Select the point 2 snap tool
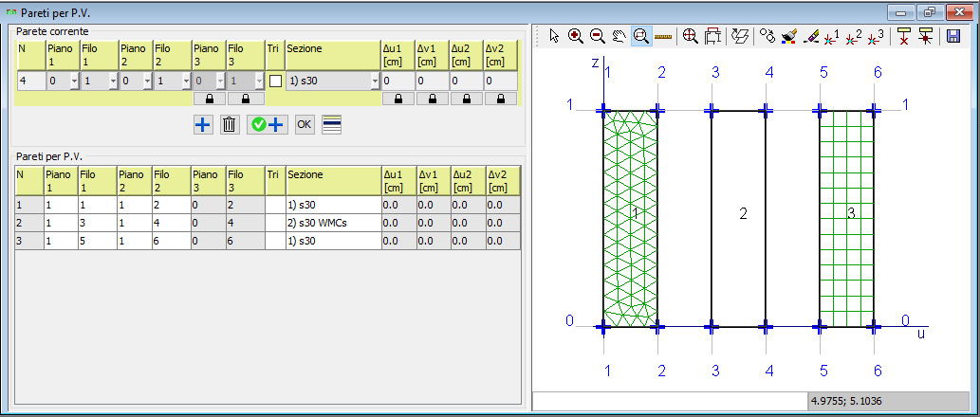 tap(854, 36)
